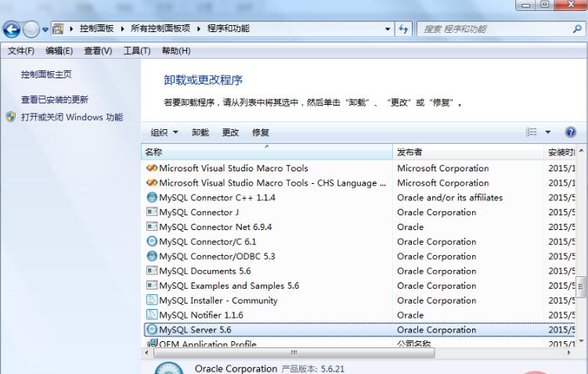
Task: Select the OEM Application Profile icon
Action: pyautogui.click(x=152, y=343)
